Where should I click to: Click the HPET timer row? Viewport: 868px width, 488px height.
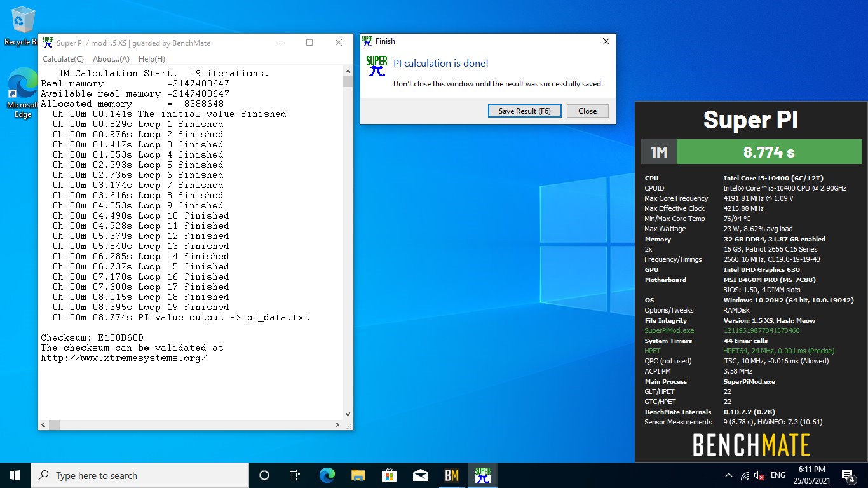[x=739, y=351]
